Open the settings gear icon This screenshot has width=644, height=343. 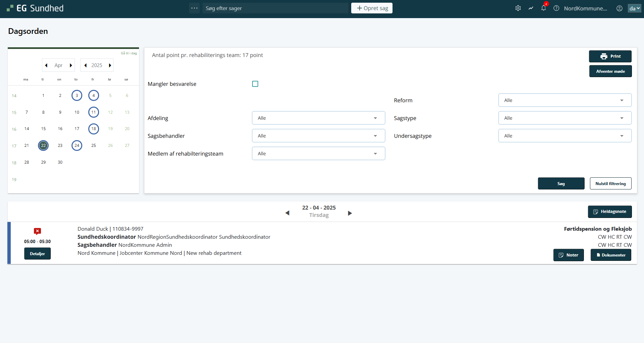[x=518, y=8]
